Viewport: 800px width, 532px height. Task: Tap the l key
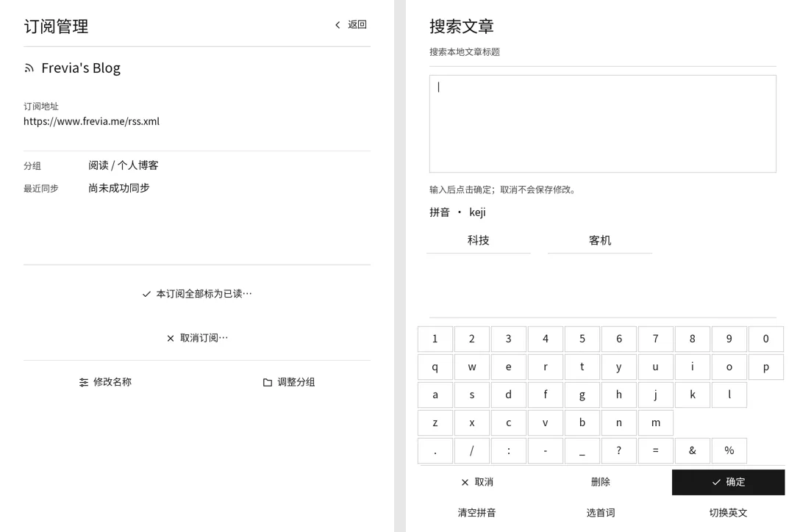point(729,395)
